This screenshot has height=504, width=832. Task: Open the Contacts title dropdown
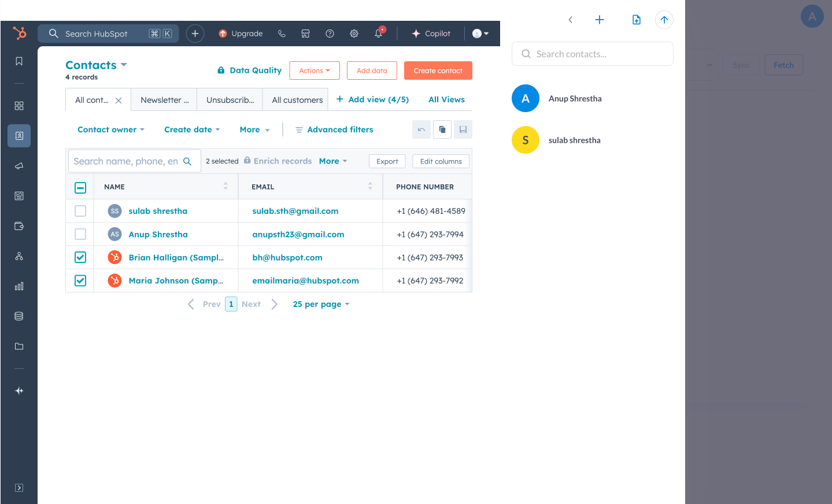[96, 65]
